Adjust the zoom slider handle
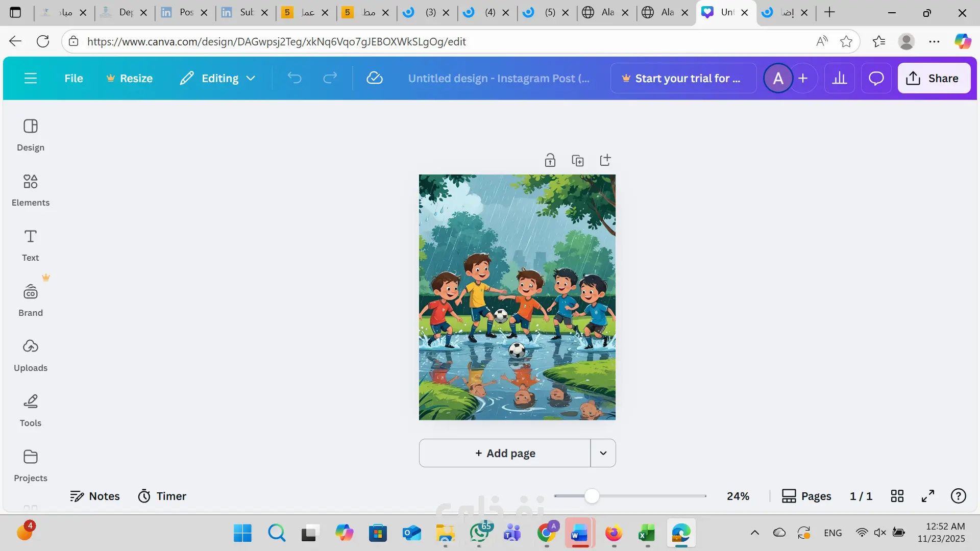The width and height of the screenshot is (980, 551). pos(592,496)
